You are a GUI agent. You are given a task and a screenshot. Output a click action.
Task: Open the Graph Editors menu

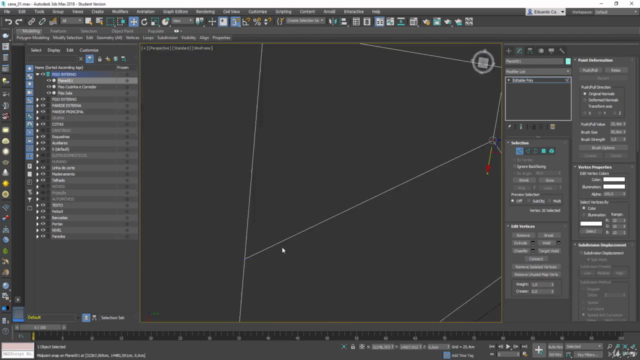pyautogui.click(x=175, y=12)
